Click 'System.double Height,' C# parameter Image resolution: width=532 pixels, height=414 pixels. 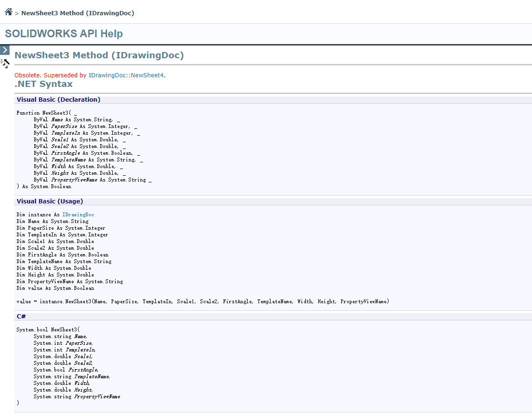(x=64, y=390)
